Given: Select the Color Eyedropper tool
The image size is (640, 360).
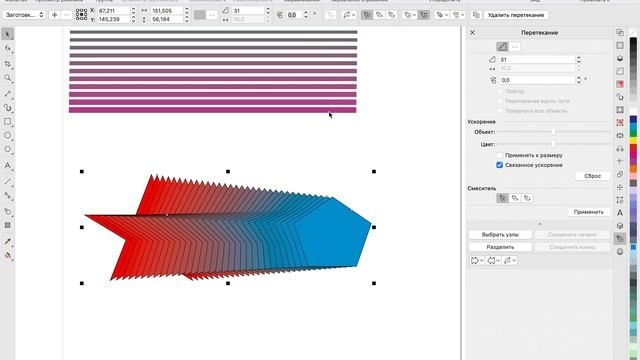Looking at the screenshot, I should click(x=7, y=242).
